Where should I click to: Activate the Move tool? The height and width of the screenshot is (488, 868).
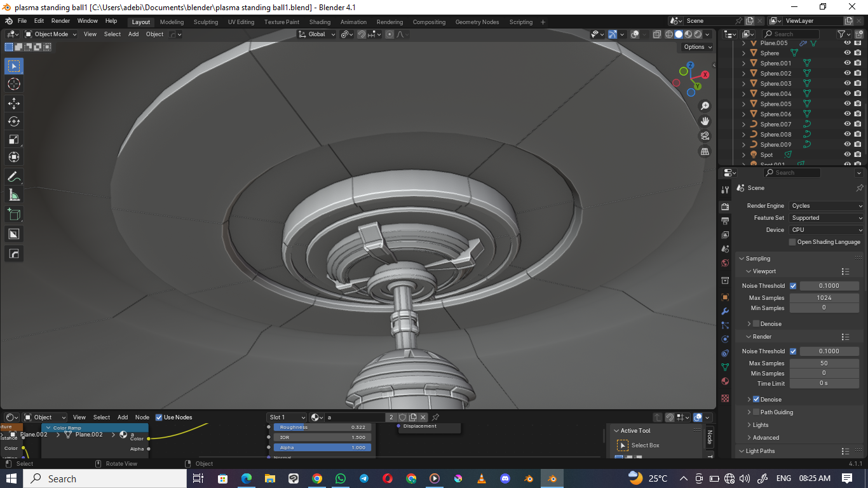point(14,103)
